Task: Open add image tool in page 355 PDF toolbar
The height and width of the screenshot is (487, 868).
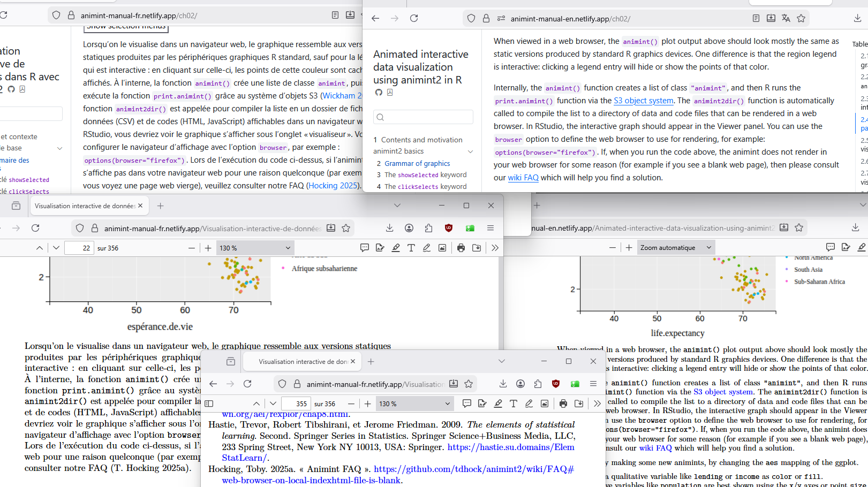Action: point(544,404)
